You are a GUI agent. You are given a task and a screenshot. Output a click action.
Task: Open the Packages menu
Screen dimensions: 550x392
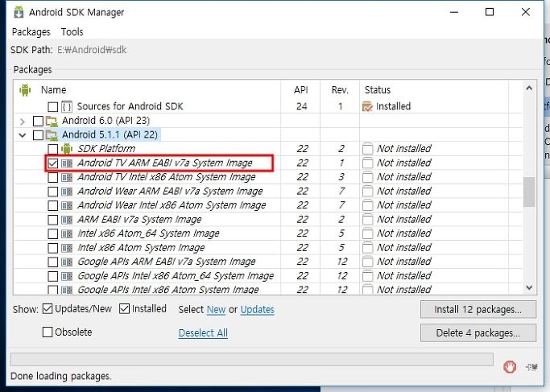pos(31,32)
